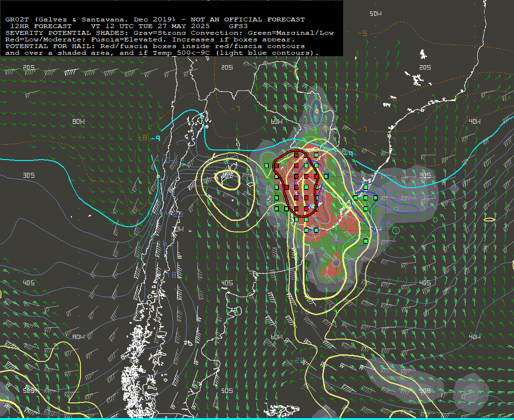514x420 pixels.
Task: Click valid time "VT 12 UTC TUE 27 MAY 2025"
Action: pyautogui.click(x=150, y=26)
